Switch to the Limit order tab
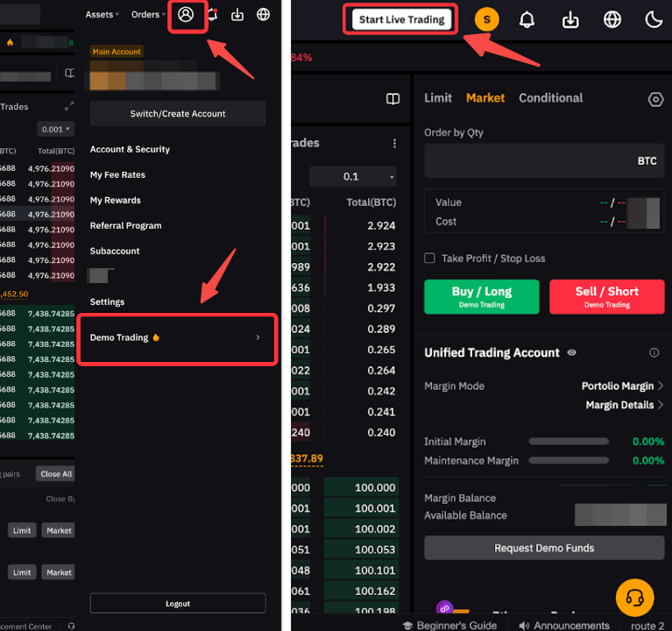672x631 pixels. tap(438, 98)
